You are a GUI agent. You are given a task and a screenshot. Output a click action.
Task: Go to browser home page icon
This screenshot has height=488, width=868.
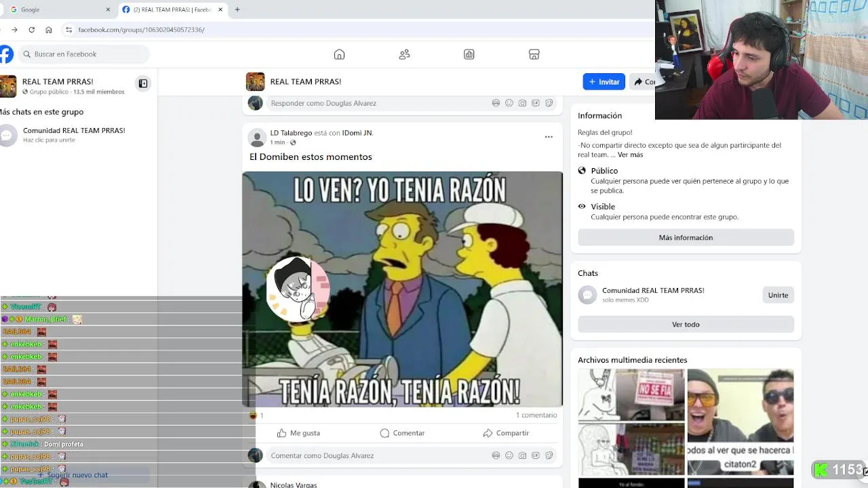(49, 30)
